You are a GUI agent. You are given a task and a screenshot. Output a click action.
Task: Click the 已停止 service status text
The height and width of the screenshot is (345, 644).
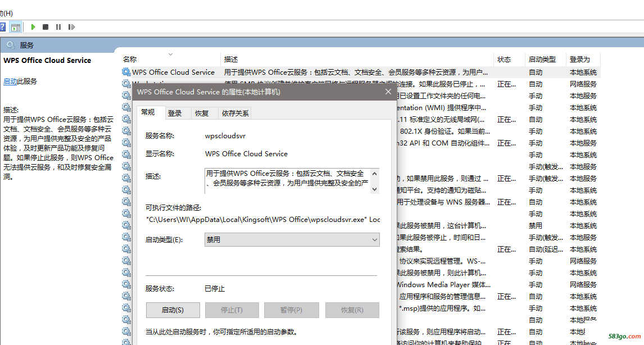coord(215,289)
